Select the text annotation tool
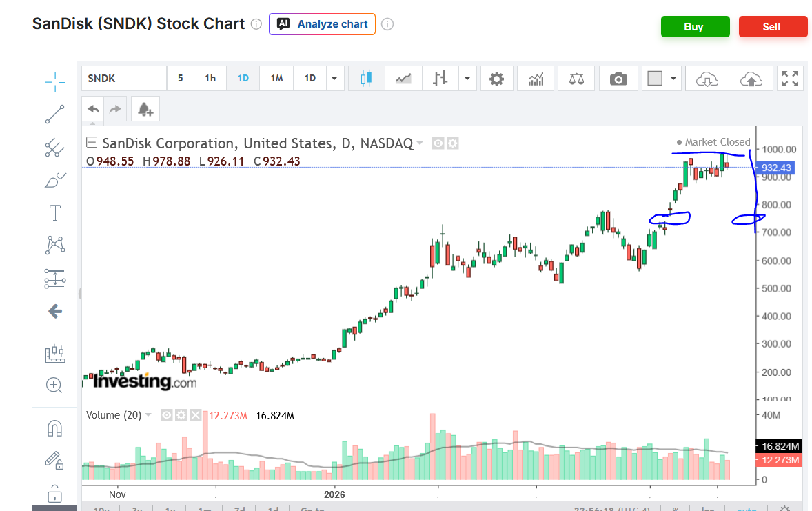Viewport: 812px width, 511px height. click(x=55, y=213)
